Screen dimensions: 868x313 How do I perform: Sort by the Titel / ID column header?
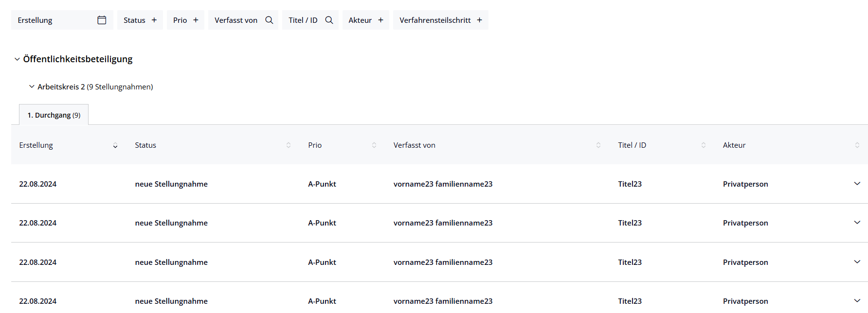click(703, 145)
